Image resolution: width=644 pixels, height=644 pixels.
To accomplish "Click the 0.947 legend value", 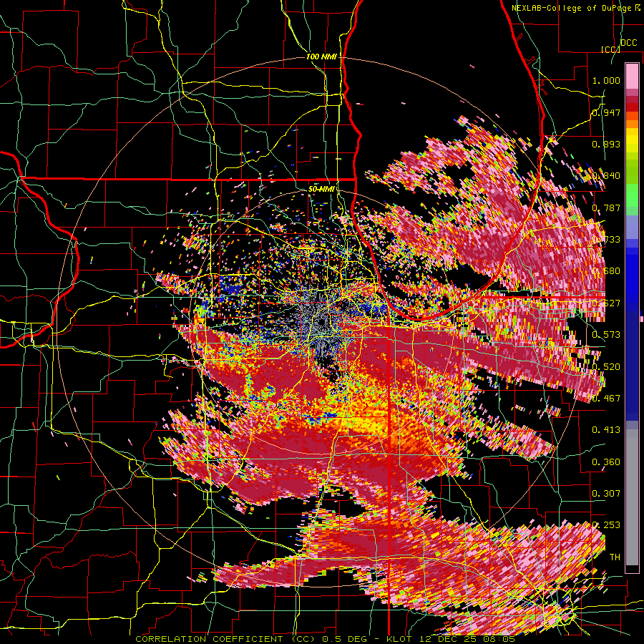I will pyautogui.click(x=606, y=112).
